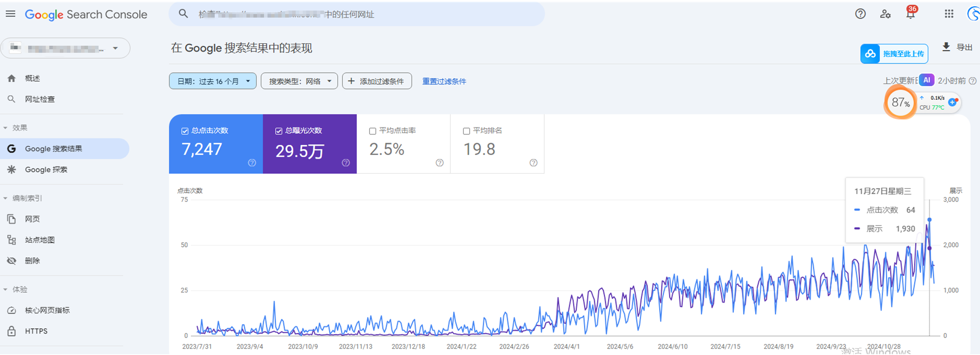Viewport: 980px width, 355px height.
Task: Click 添加过滤条件 button
Action: click(x=377, y=81)
